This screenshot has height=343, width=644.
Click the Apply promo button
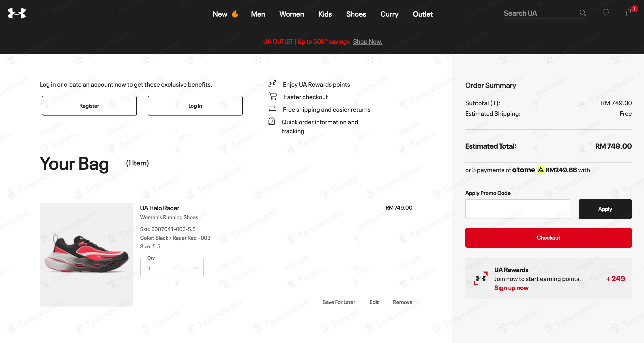click(x=605, y=209)
